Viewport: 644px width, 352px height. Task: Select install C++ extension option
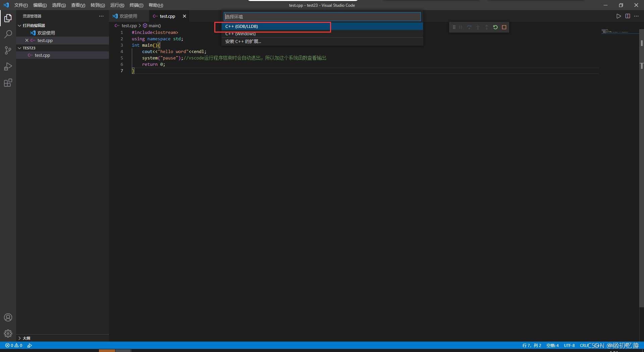[322, 41]
